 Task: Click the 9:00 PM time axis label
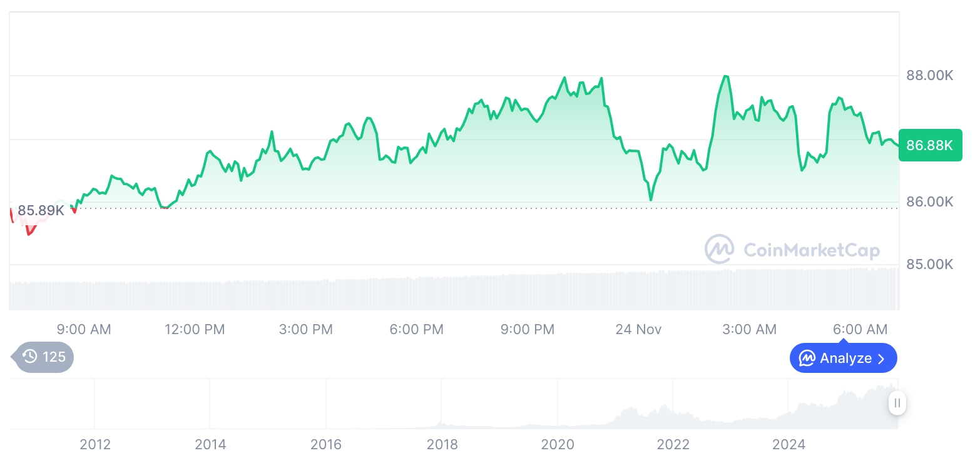pos(528,329)
